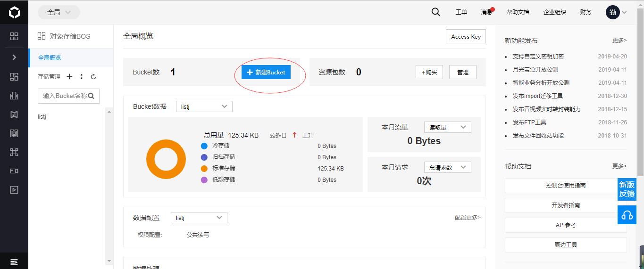The width and height of the screenshot is (644, 269).
Task: Open the 数据配置 listj dropdown
Action: click(x=199, y=218)
